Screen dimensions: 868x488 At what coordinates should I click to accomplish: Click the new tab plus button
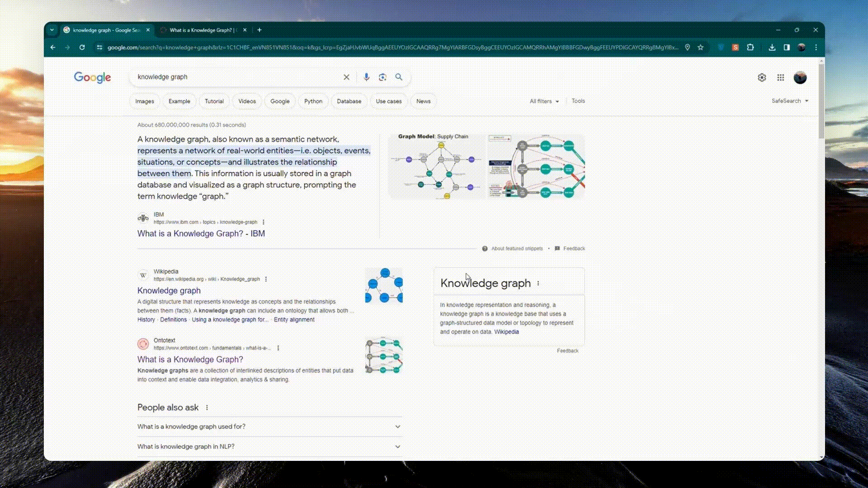[259, 30]
